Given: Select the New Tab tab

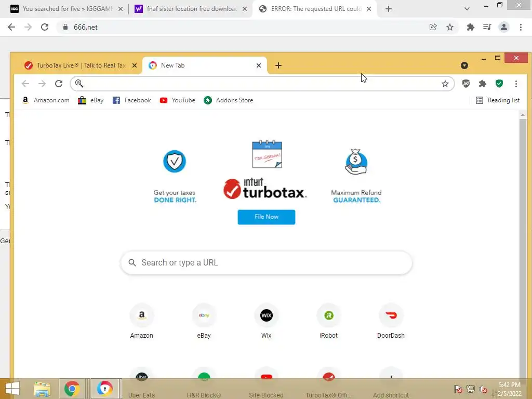Looking at the screenshot, I should [x=205, y=65].
